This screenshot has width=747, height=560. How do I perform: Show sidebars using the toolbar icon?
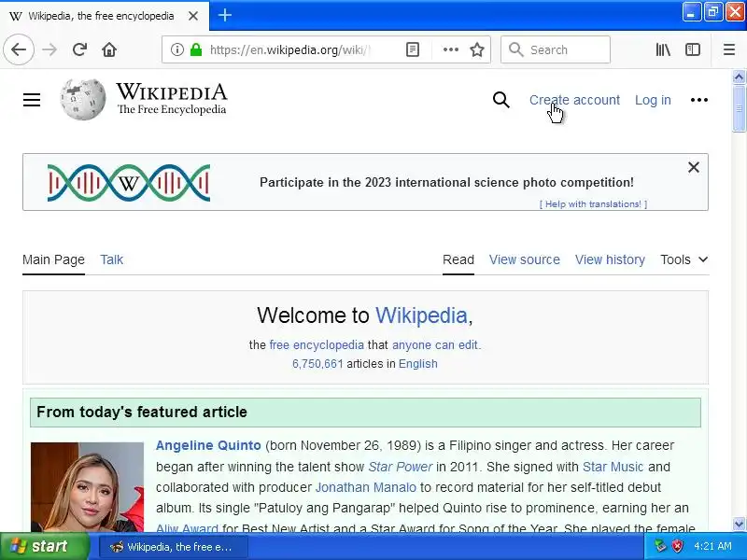pyautogui.click(x=692, y=49)
